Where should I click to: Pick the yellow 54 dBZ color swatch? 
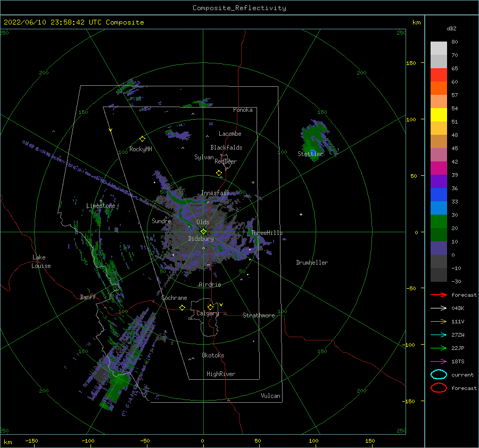(x=439, y=115)
